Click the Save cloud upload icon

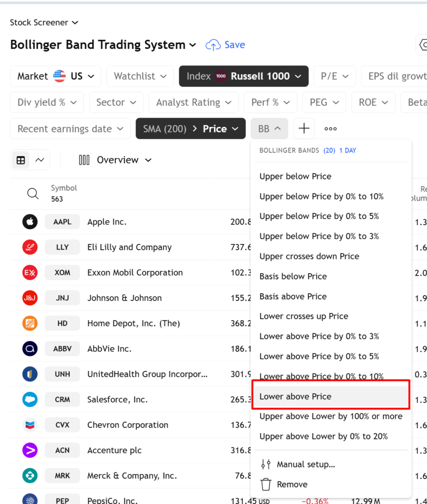click(213, 45)
